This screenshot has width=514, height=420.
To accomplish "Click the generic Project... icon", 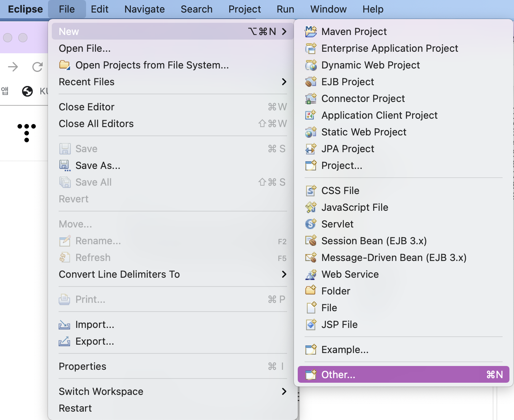I will pos(311,165).
